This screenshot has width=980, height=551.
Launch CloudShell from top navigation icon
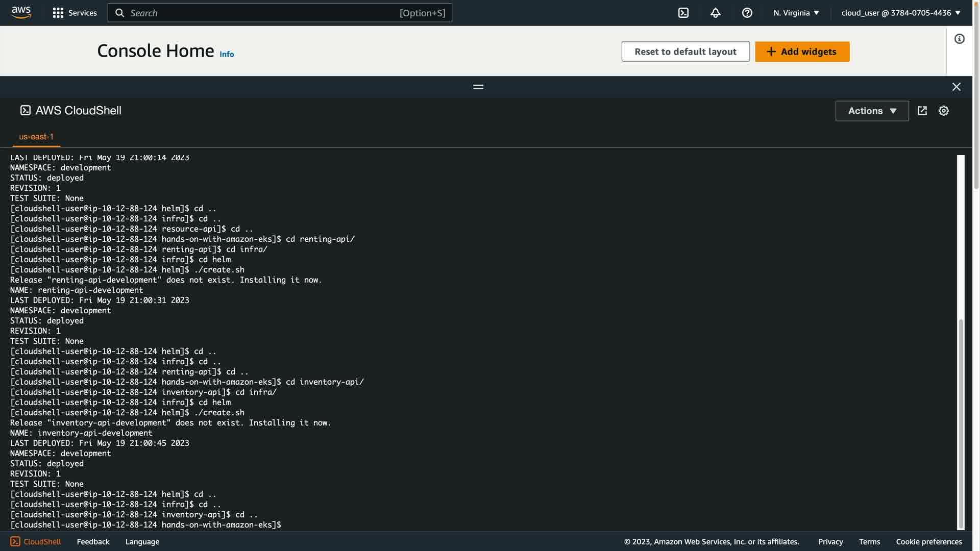tap(683, 13)
